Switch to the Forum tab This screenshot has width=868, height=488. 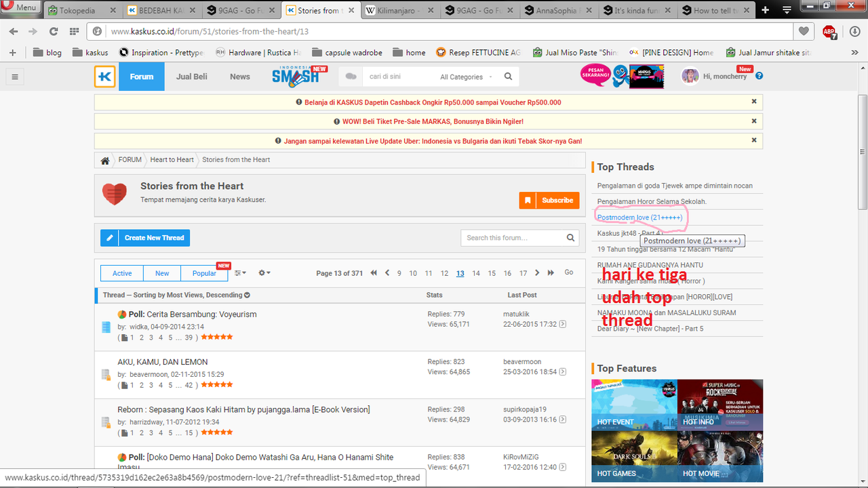click(141, 77)
